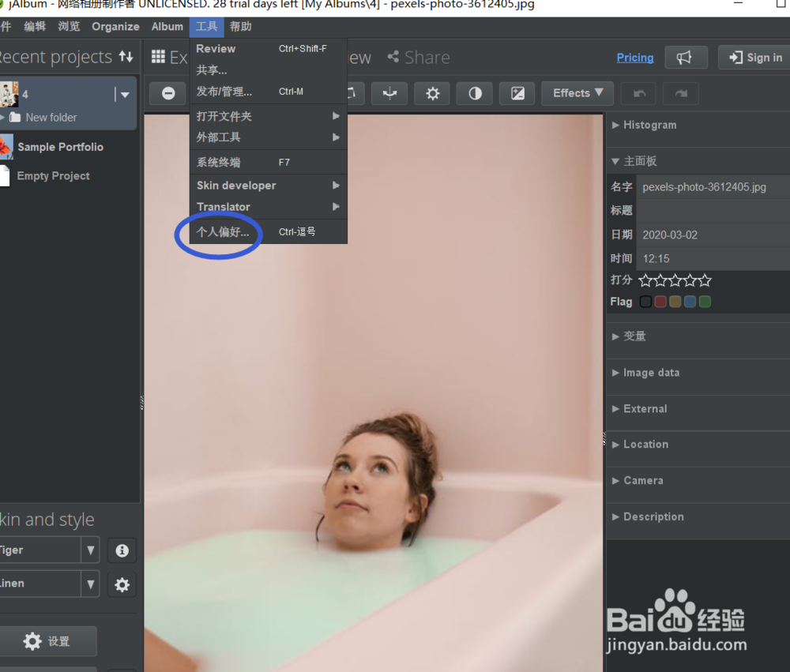Click the Sign in button

point(754,58)
